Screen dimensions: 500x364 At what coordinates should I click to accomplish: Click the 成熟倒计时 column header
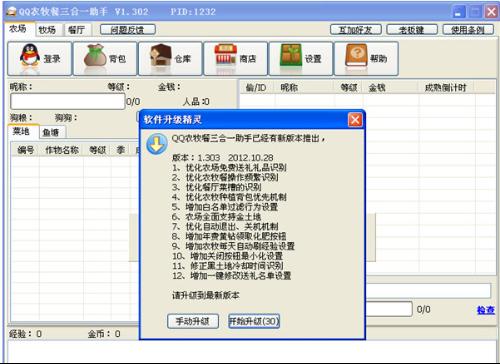coord(445,88)
